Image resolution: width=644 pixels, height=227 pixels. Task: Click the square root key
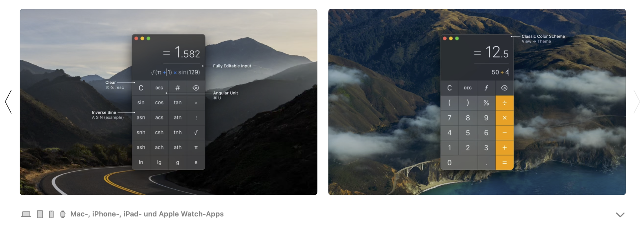196,132
